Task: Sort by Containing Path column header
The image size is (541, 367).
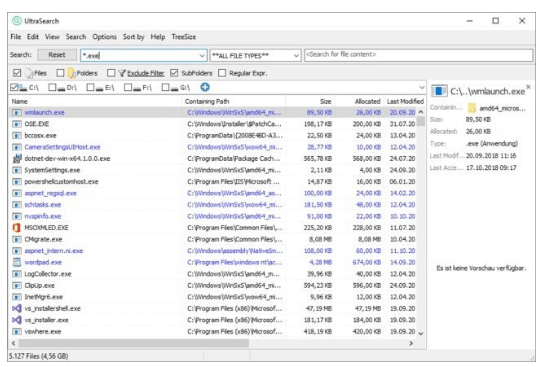Action: [x=233, y=101]
